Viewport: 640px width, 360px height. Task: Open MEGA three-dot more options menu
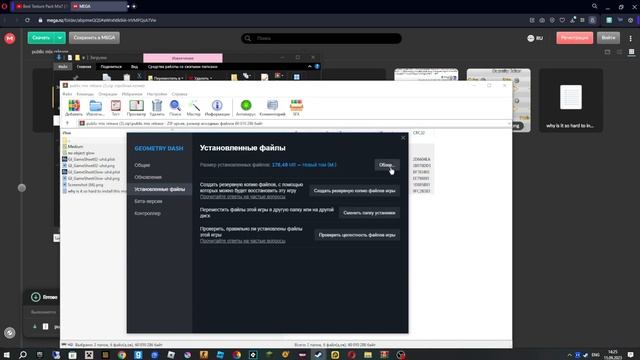pyautogui.click(x=631, y=38)
